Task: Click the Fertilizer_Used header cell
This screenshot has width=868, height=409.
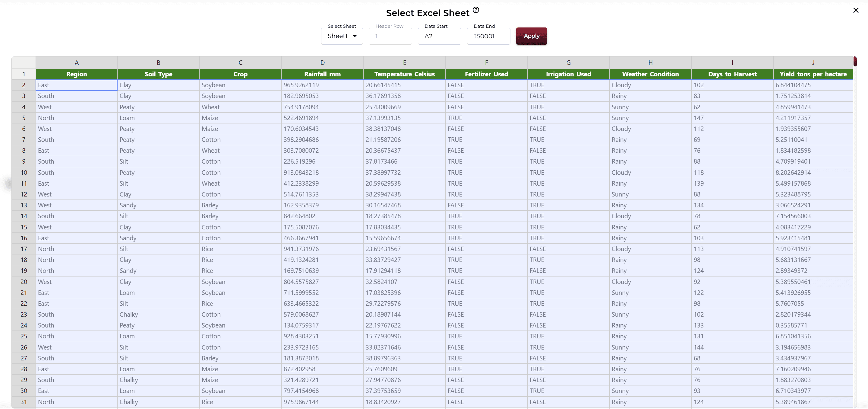Action: pos(486,74)
